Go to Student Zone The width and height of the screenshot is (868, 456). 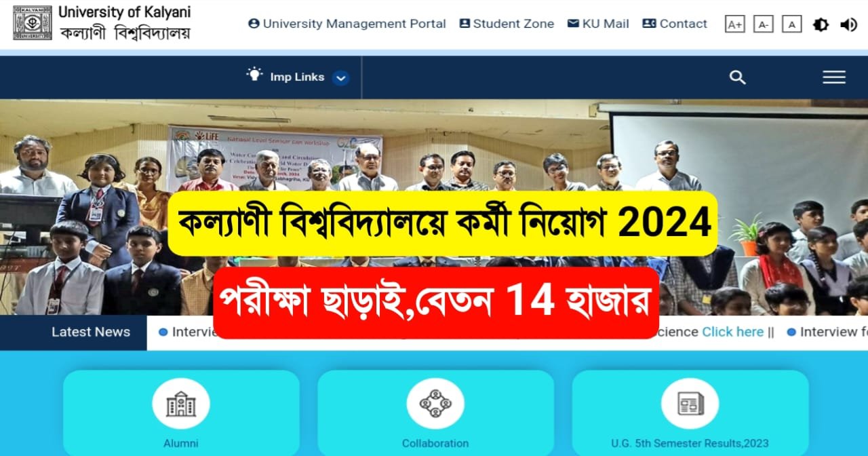507,24
